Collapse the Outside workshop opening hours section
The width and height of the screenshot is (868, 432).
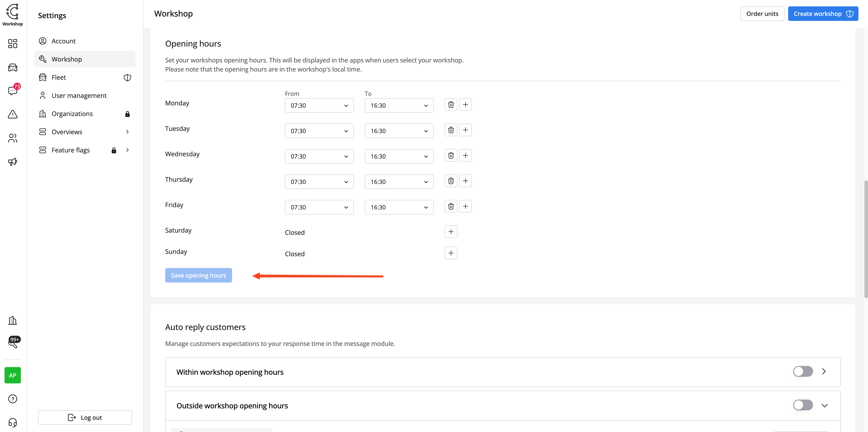(824, 405)
